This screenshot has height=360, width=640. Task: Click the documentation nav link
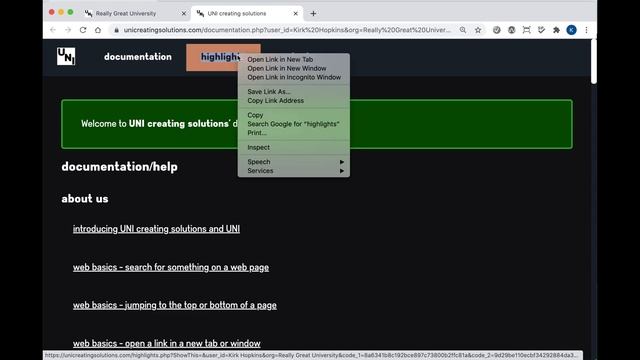point(138,57)
